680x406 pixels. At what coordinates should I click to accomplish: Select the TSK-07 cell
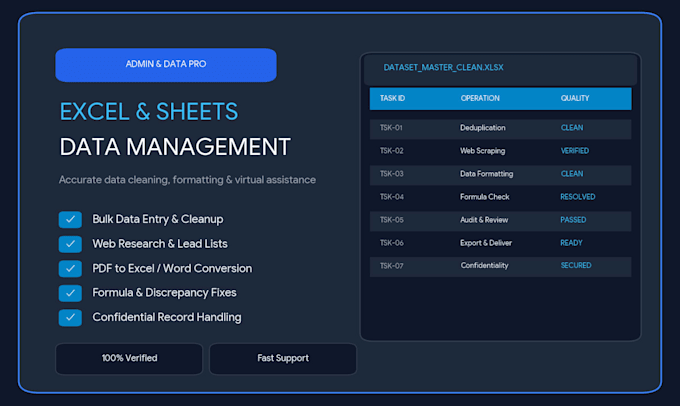(392, 266)
